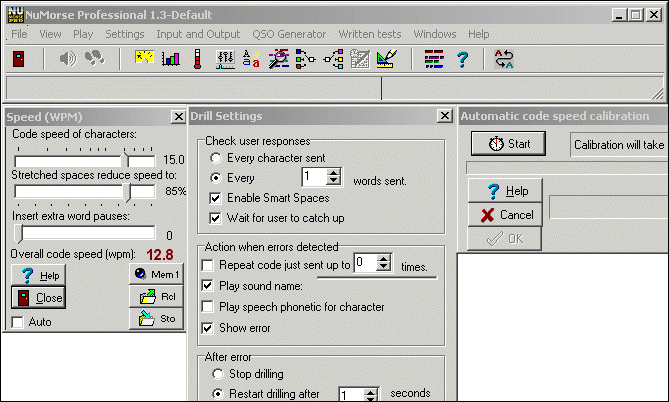Close the Drill Settings panel

click(x=445, y=116)
